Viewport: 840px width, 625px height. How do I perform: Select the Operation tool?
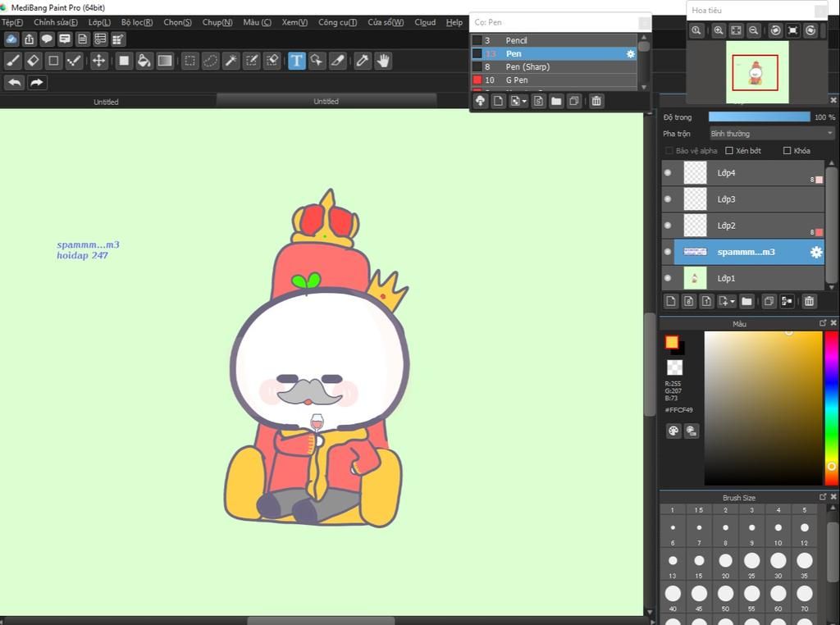[x=317, y=61]
